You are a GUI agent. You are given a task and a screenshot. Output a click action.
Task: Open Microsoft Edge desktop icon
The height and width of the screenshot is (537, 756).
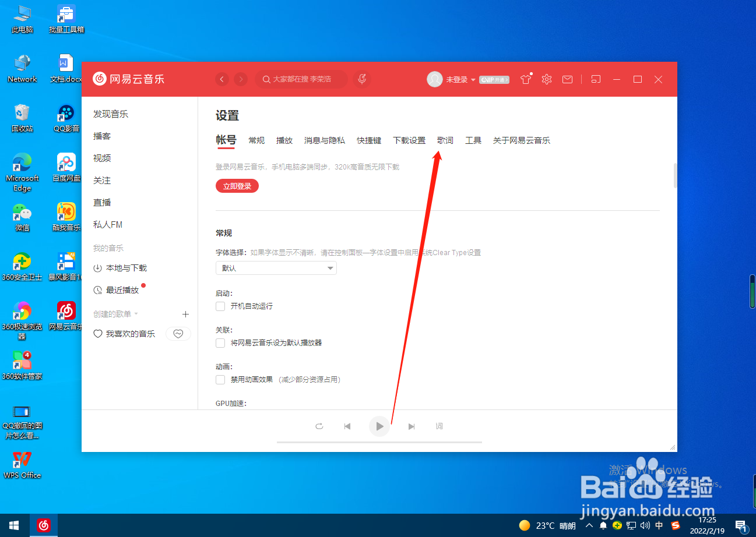tap(22, 172)
